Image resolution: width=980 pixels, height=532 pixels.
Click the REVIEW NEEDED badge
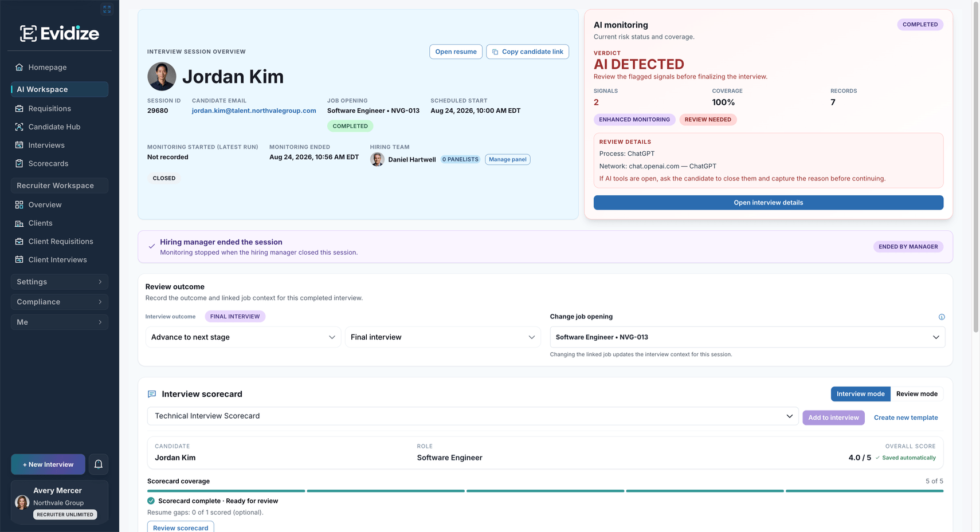click(x=708, y=120)
